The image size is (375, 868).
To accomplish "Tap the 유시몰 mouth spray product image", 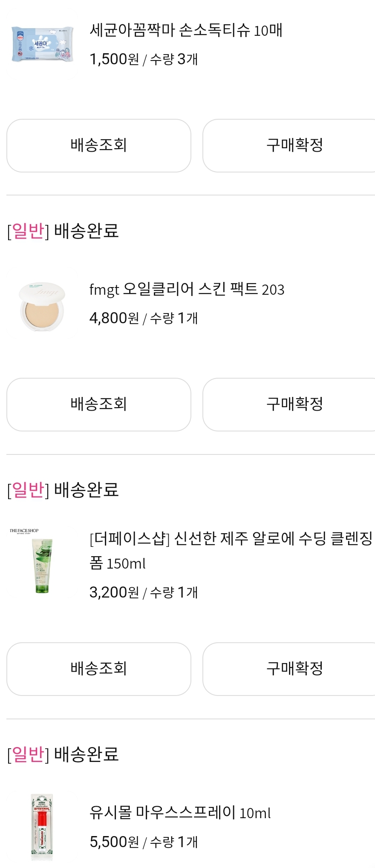I will click(x=42, y=826).
